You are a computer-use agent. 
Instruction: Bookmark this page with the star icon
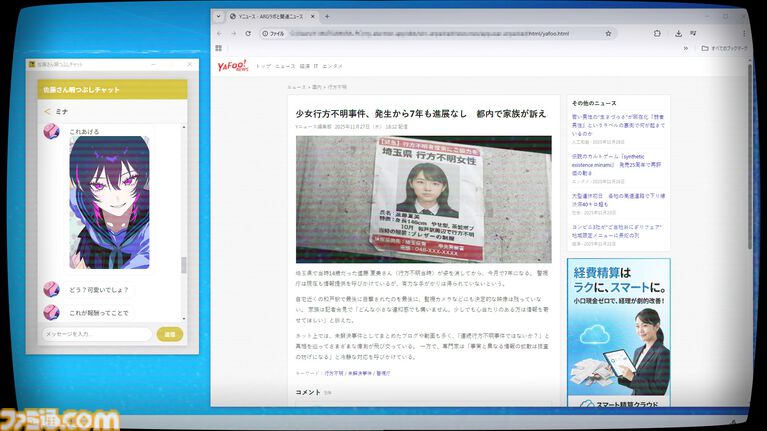point(608,33)
